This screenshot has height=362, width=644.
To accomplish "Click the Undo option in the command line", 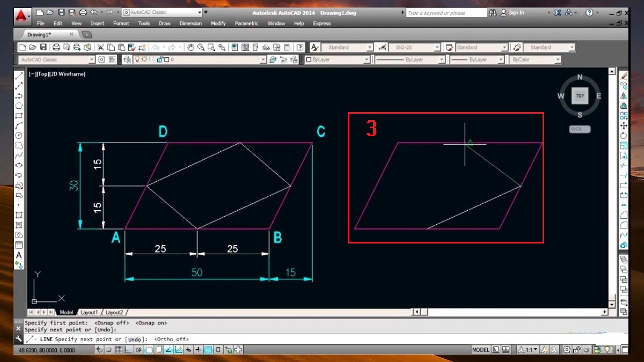I will pos(135,339).
